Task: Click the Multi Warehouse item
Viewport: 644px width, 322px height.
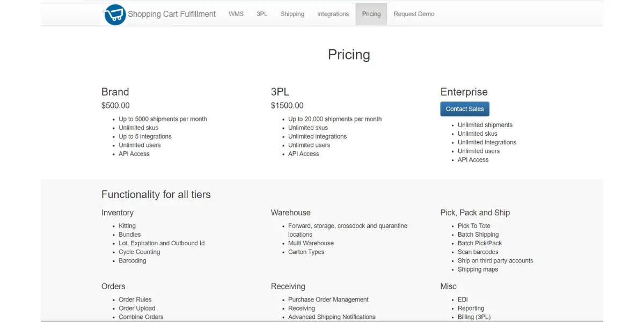Action: point(311,243)
